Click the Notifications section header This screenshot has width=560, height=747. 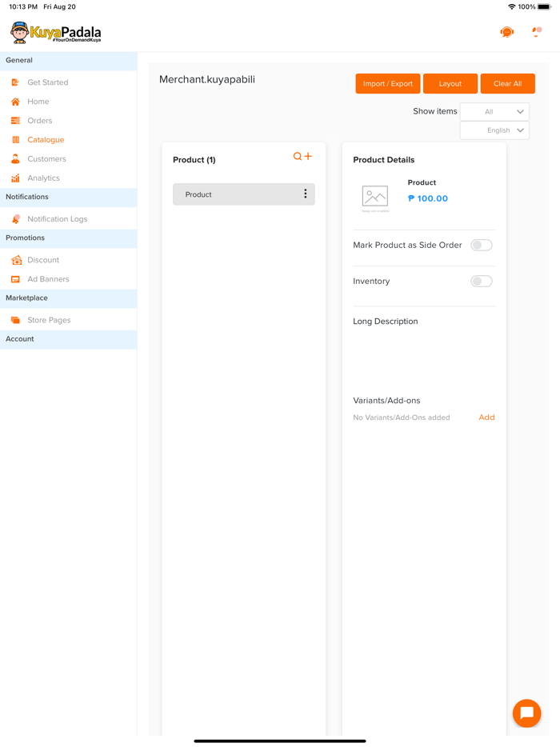pos(69,197)
